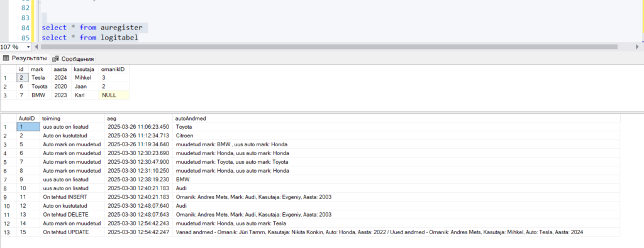Image resolution: width=644 pixels, height=248 pixels.
Task: Click row header 13 in logitabel results
Action: [8, 232]
